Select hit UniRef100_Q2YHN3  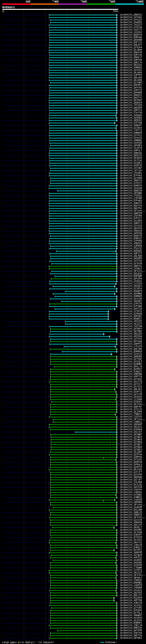[131, 82]
